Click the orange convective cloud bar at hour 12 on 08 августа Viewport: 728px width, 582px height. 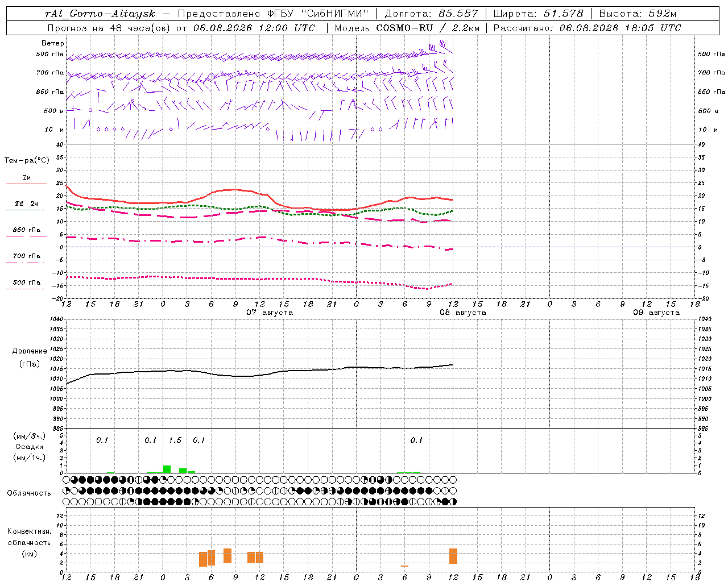pyautogui.click(x=453, y=556)
